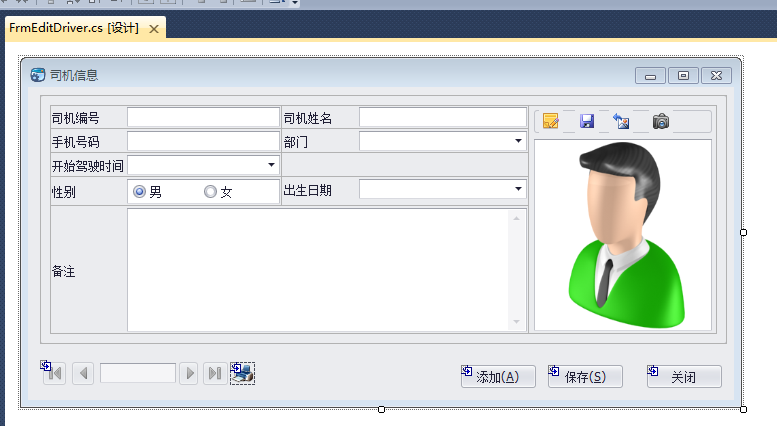
Task: Go to last record navigator button
Action: (x=215, y=373)
